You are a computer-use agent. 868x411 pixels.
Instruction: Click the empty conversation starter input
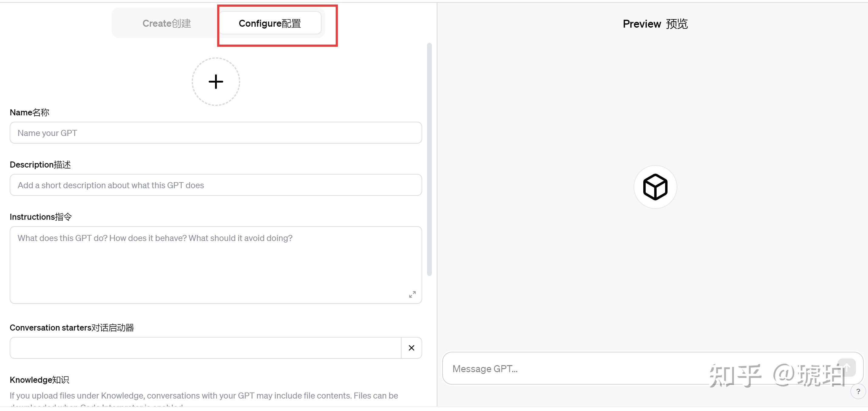coord(206,348)
